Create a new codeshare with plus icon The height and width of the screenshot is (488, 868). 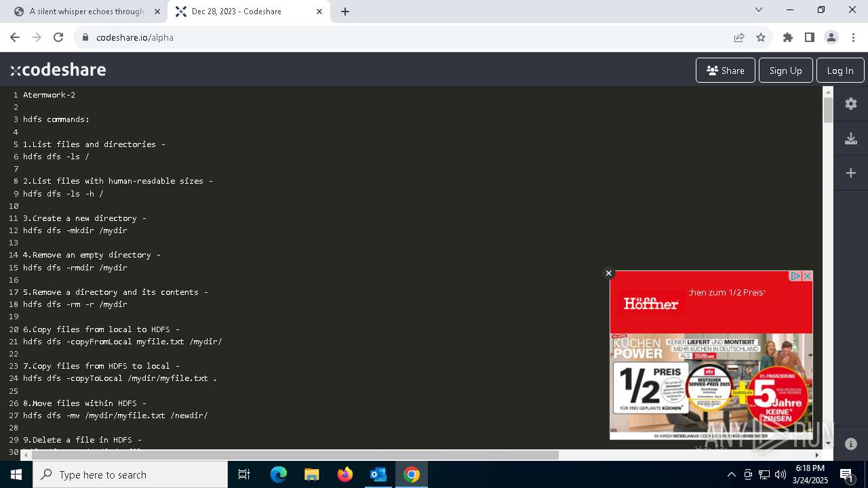(851, 173)
